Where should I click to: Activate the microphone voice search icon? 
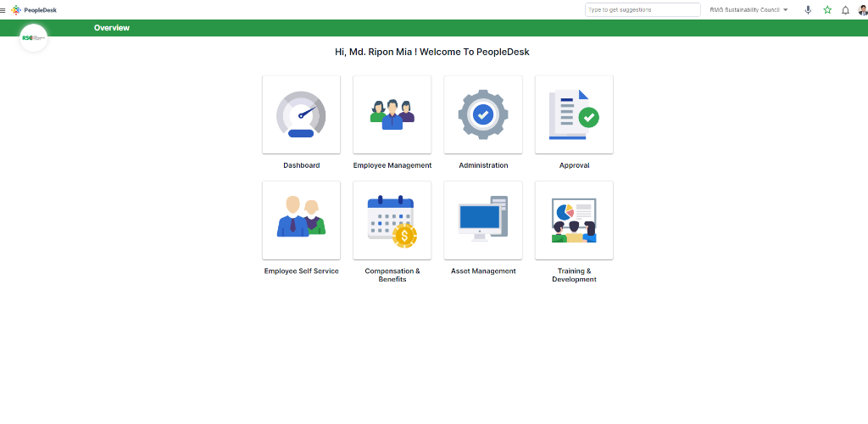(x=808, y=10)
